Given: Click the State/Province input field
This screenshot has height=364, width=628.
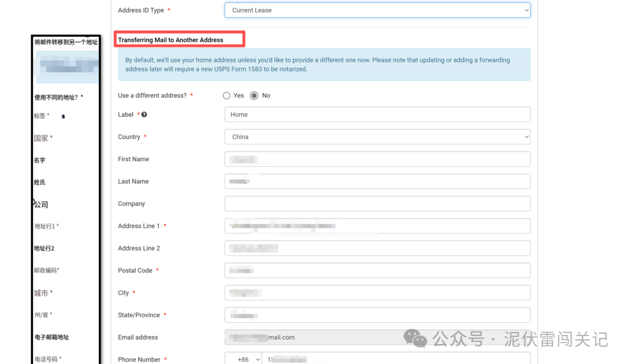Looking at the screenshot, I should pyautogui.click(x=377, y=315).
